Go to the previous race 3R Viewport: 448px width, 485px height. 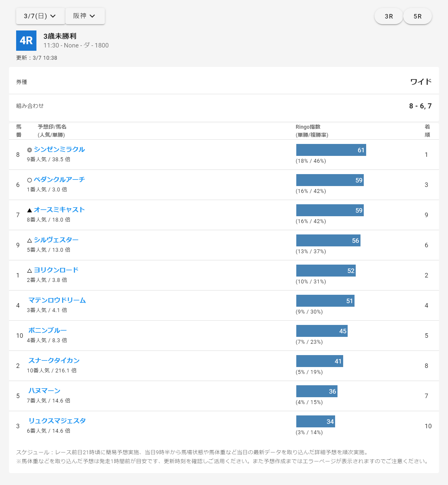[x=389, y=16]
